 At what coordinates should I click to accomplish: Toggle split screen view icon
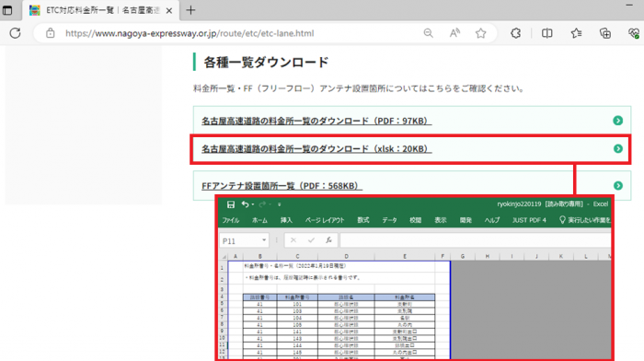click(x=546, y=33)
